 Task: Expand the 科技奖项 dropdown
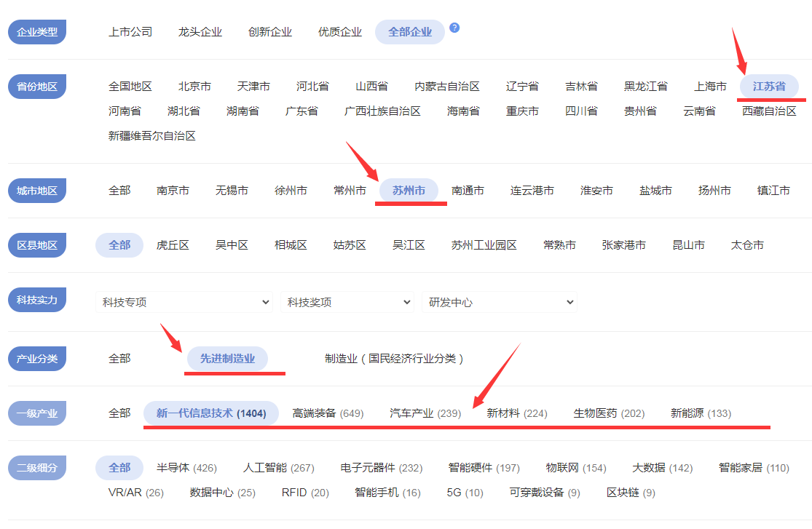pyautogui.click(x=347, y=302)
